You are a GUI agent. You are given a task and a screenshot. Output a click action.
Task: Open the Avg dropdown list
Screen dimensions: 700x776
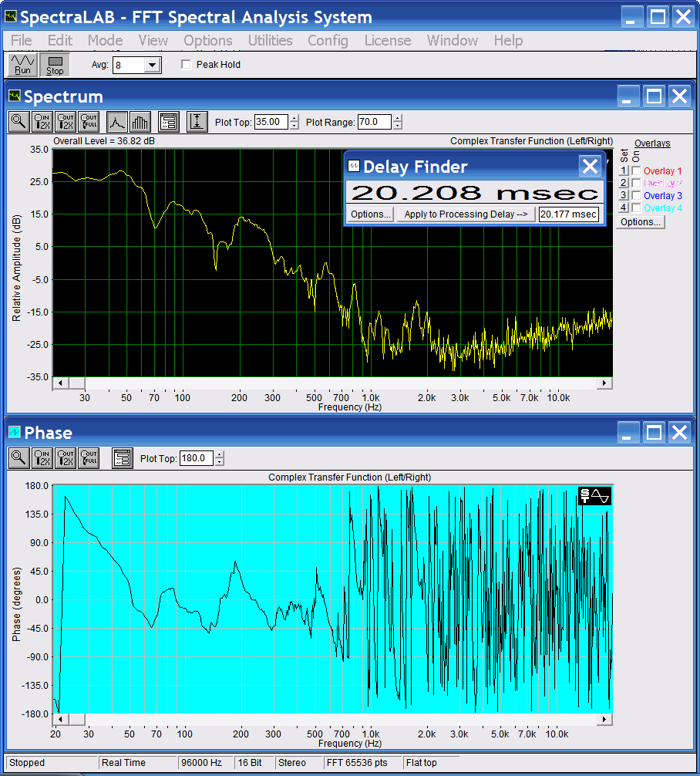[152, 66]
